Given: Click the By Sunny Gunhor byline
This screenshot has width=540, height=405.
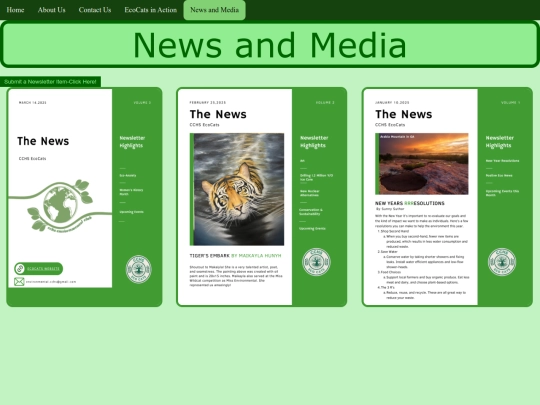Looking at the screenshot, I should [x=390, y=209].
